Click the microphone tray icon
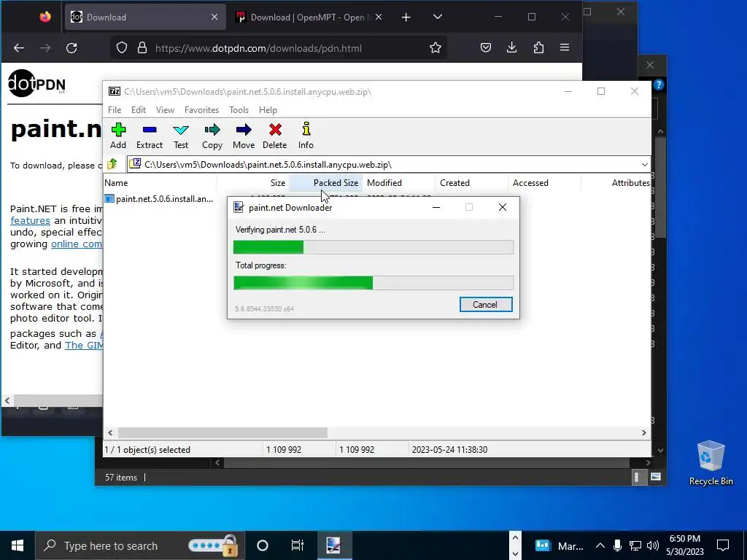 click(617, 545)
